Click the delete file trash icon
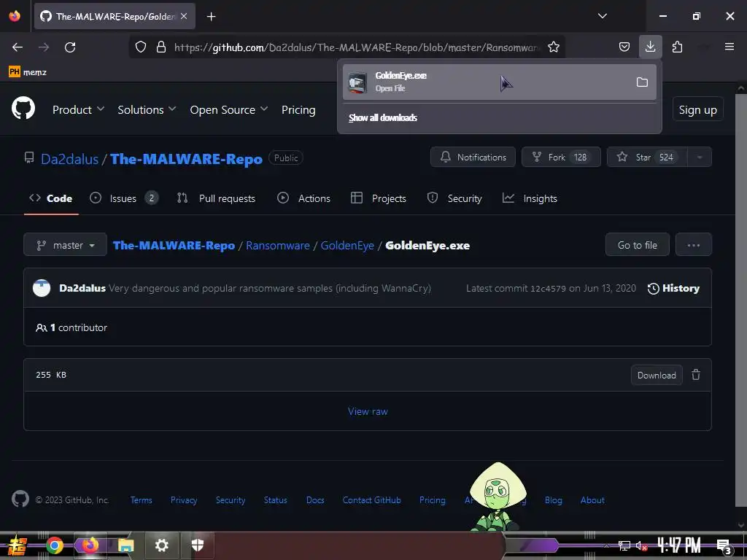This screenshot has height=560, width=747. pyautogui.click(x=696, y=375)
